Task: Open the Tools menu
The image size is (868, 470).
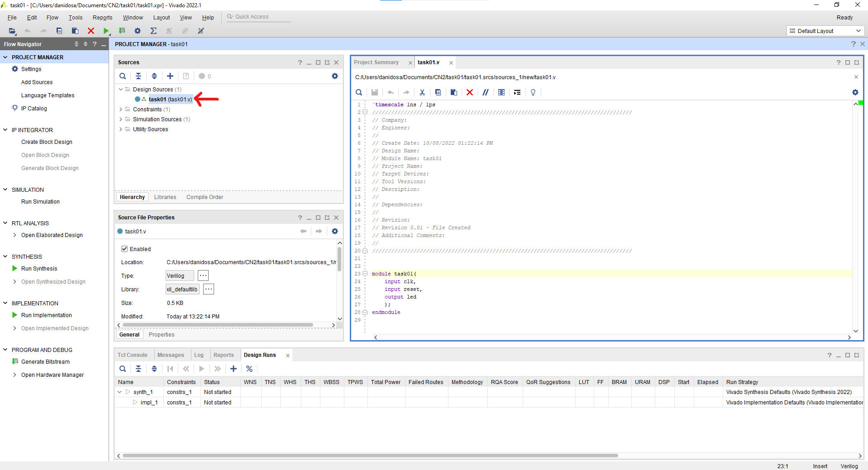Action: click(76, 18)
